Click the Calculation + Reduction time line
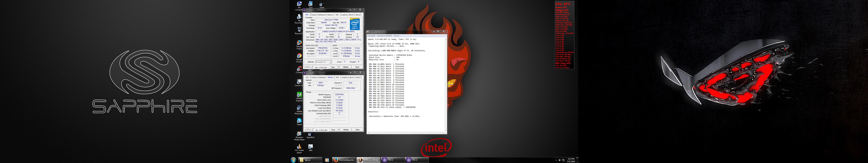The width and height of the screenshot is (868, 163). point(394,116)
